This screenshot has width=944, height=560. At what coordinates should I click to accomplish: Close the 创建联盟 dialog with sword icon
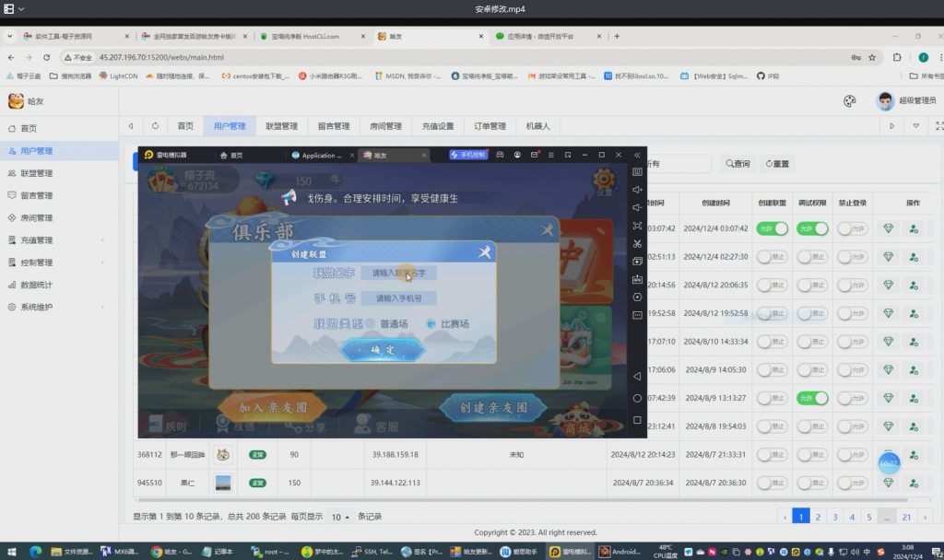click(485, 253)
